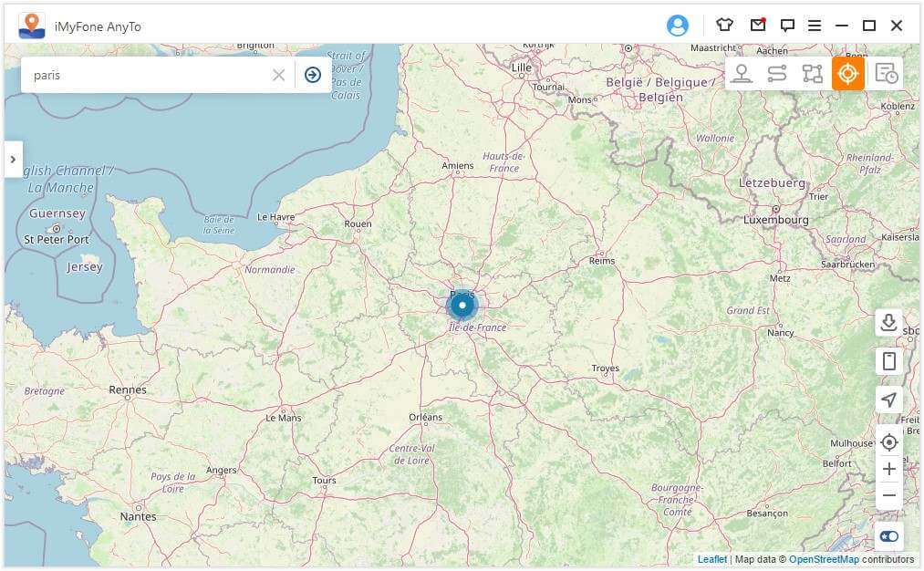Screen dimensions: 924x571
Task: Click the Saarbrücken city label
Action: click(x=848, y=265)
